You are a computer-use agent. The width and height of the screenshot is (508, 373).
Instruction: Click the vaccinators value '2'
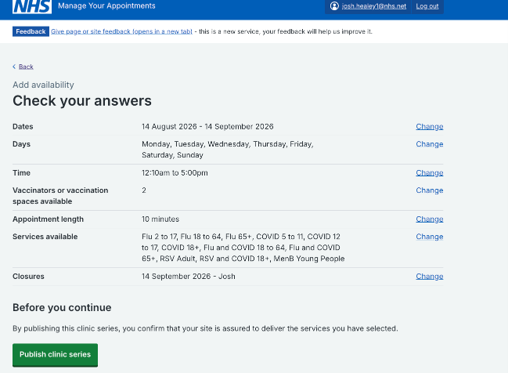click(144, 190)
